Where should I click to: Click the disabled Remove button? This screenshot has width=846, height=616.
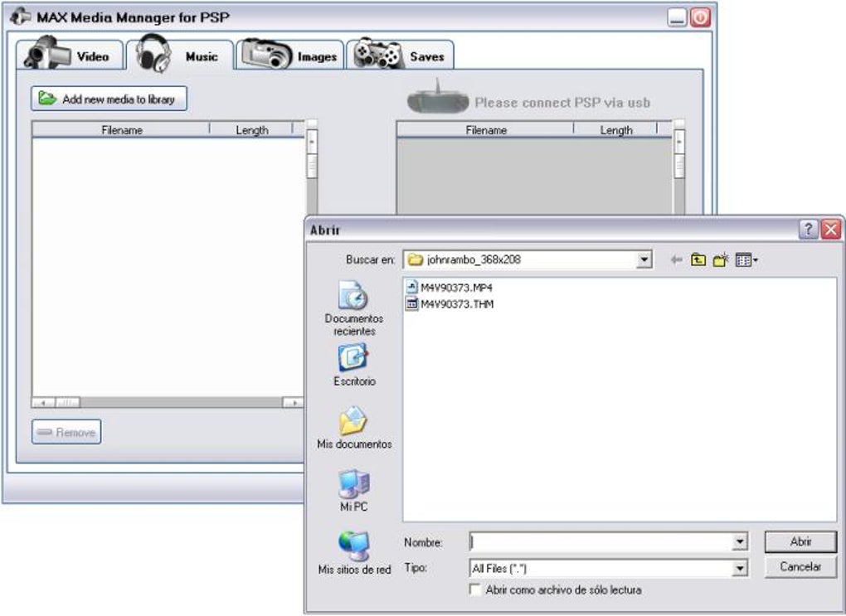(x=66, y=432)
